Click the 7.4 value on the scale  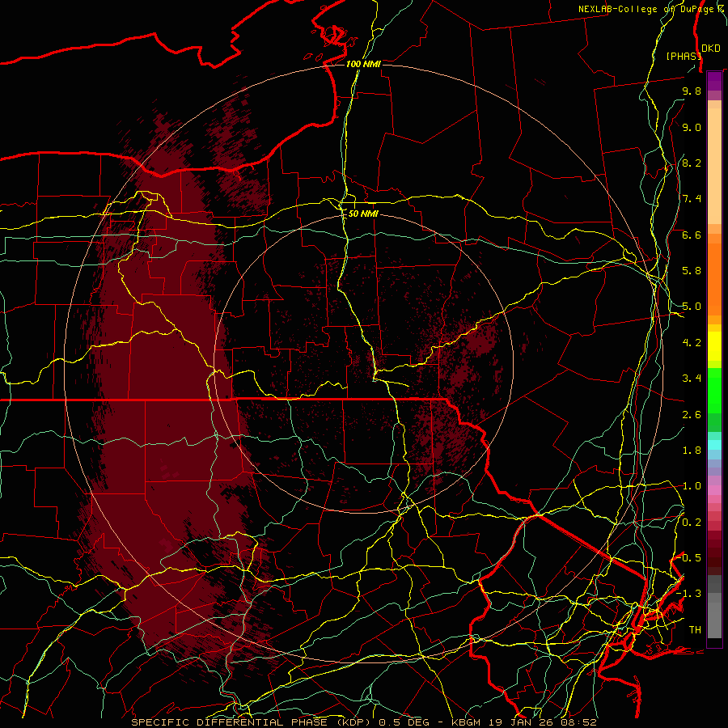point(692,199)
